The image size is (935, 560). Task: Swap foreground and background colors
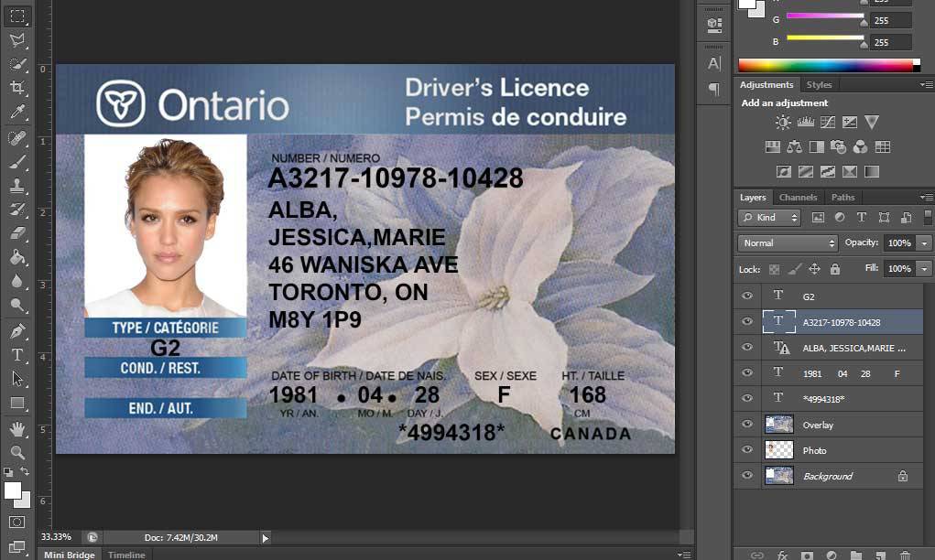point(25,472)
